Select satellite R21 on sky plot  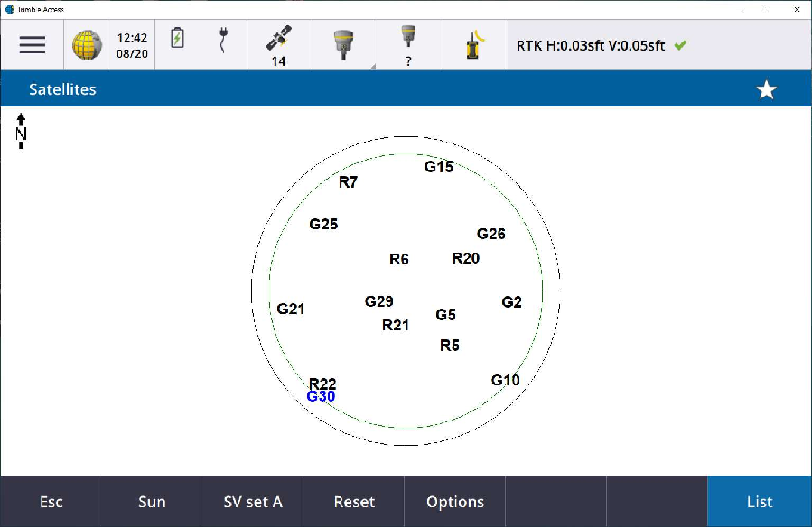[396, 325]
